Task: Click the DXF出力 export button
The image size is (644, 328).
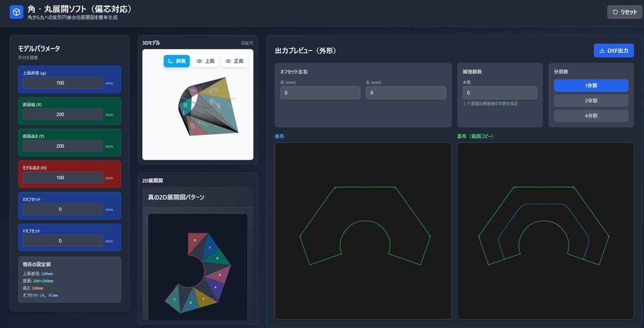Action: click(614, 51)
